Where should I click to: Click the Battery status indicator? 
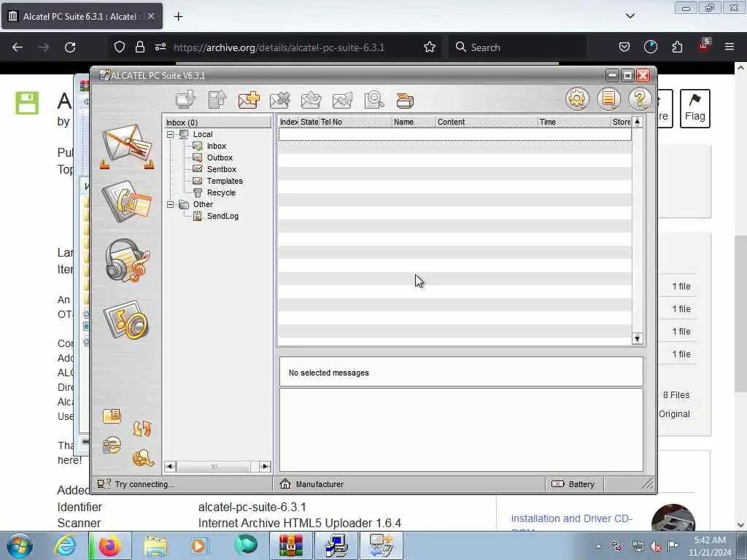[573, 484]
